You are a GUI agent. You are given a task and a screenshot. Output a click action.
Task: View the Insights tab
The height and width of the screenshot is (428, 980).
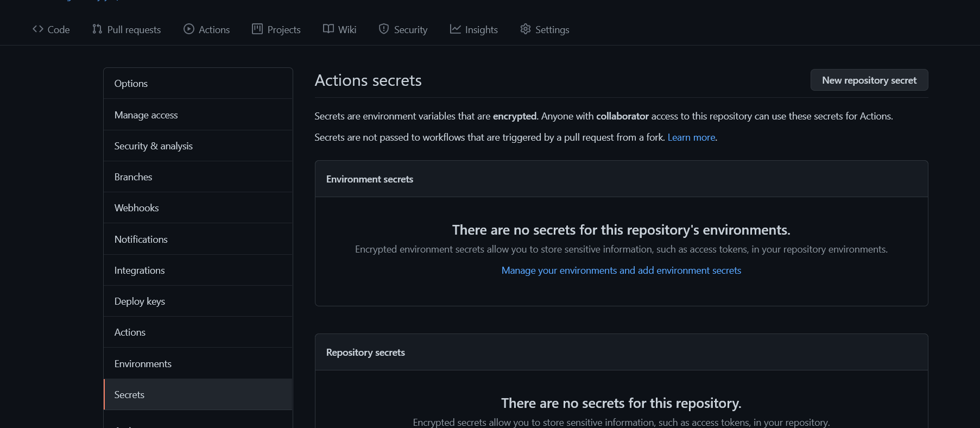tap(474, 29)
